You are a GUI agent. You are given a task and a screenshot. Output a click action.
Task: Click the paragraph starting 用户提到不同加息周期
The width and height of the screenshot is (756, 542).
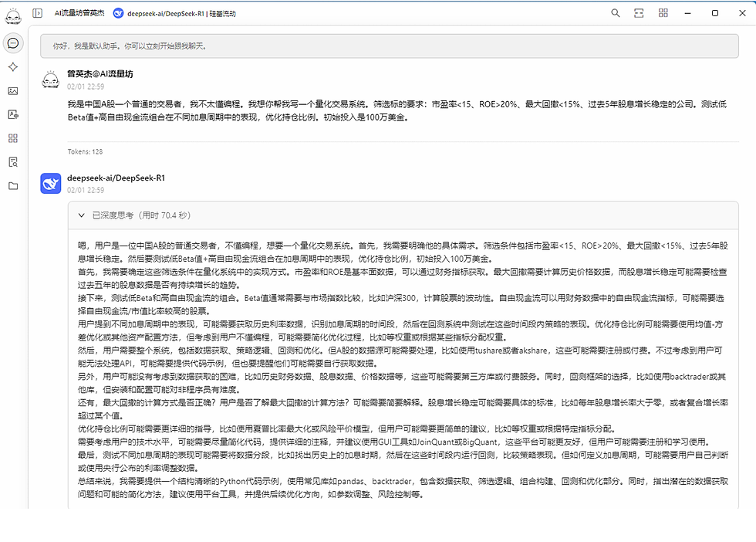pyautogui.click(x=400, y=330)
